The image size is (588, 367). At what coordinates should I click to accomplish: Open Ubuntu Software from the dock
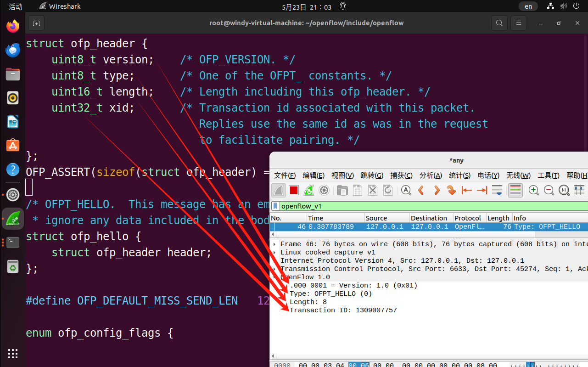click(13, 145)
